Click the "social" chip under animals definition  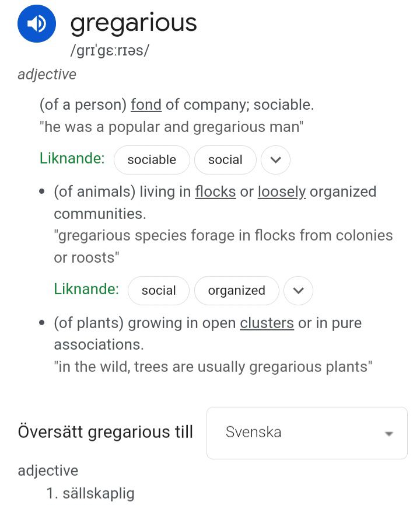click(x=159, y=291)
